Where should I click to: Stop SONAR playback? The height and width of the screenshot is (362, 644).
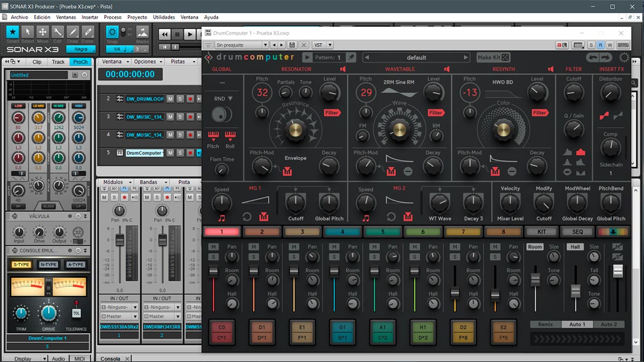point(177,34)
